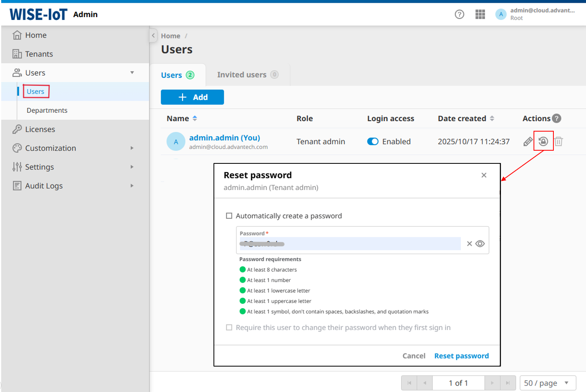Click the delete trash icon for admin.admin
This screenshot has height=392, width=586.
point(559,141)
